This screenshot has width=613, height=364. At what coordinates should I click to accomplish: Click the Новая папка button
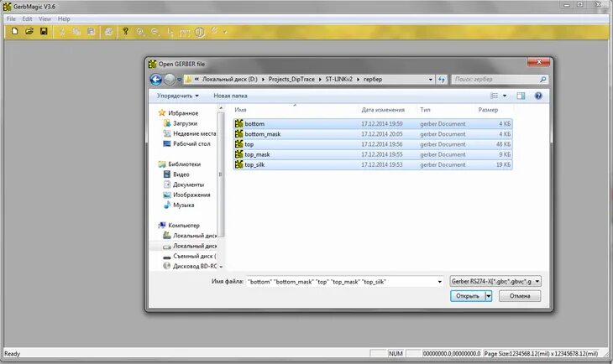230,96
